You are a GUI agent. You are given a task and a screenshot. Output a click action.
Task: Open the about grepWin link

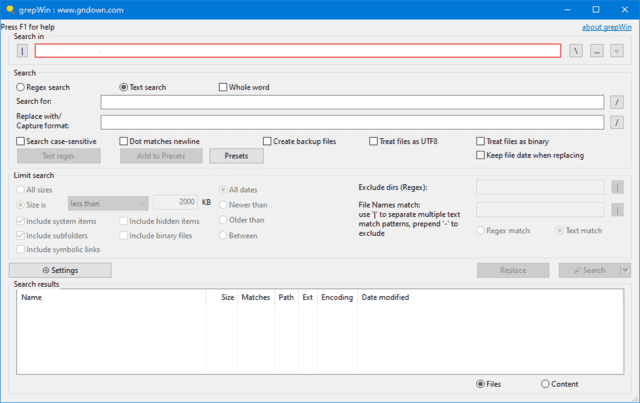(x=607, y=27)
